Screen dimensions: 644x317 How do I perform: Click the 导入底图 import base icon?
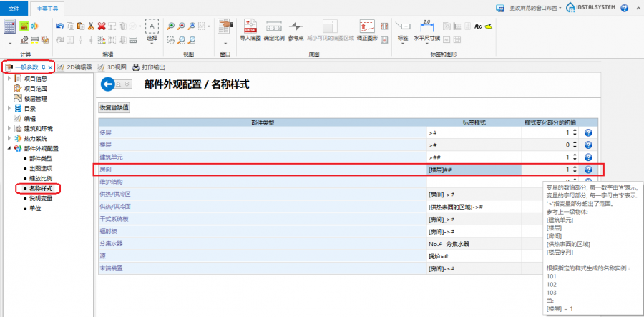250,29
